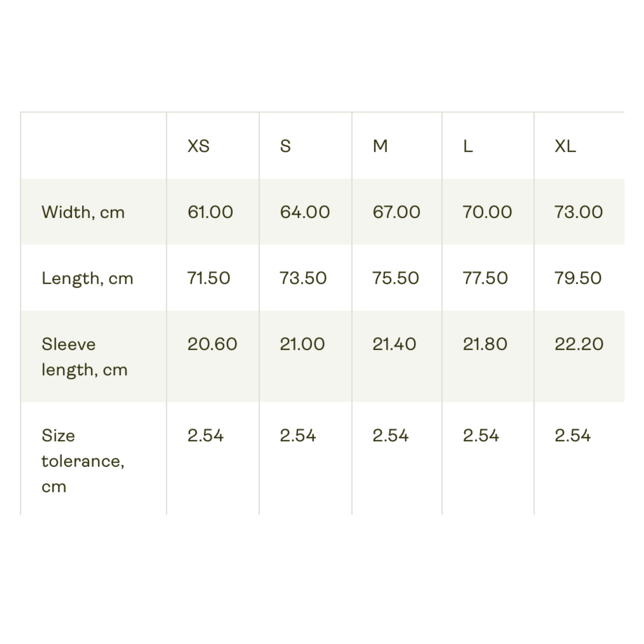This screenshot has height=644, width=644.
Task: Click the 20.60 sleeve length cell
Action: click(212, 344)
